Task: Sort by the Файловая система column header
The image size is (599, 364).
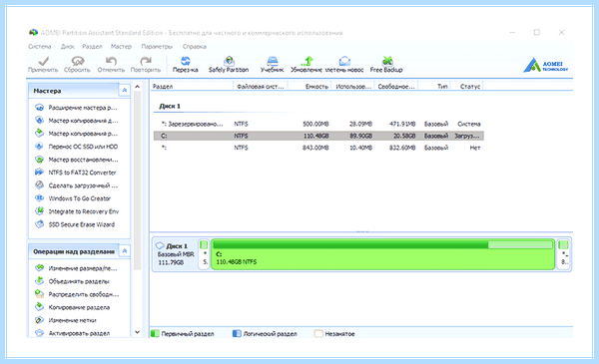Action: 261,87
